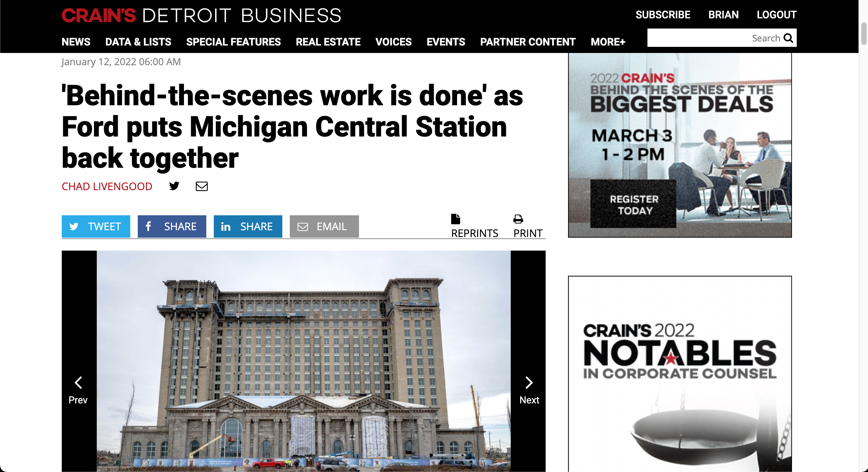This screenshot has width=868, height=472.
Task: Click Register Today in Biggest Deals ad
Action: tap(633, 204)
